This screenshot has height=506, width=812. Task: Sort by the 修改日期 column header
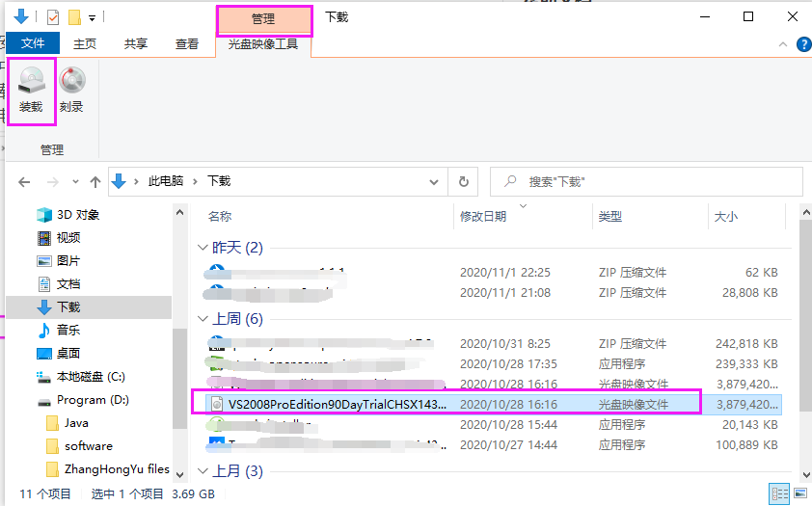482,217
